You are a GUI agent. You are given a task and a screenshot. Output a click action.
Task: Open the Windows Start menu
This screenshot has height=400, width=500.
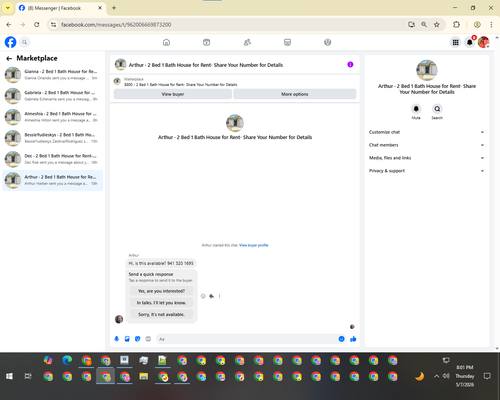pos(9,376)
